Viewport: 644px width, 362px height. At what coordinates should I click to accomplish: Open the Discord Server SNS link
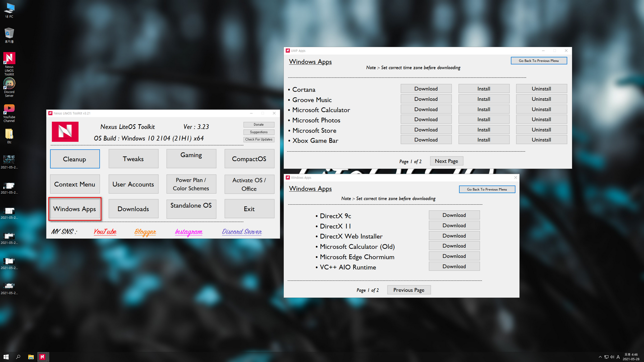coord(242,232)
